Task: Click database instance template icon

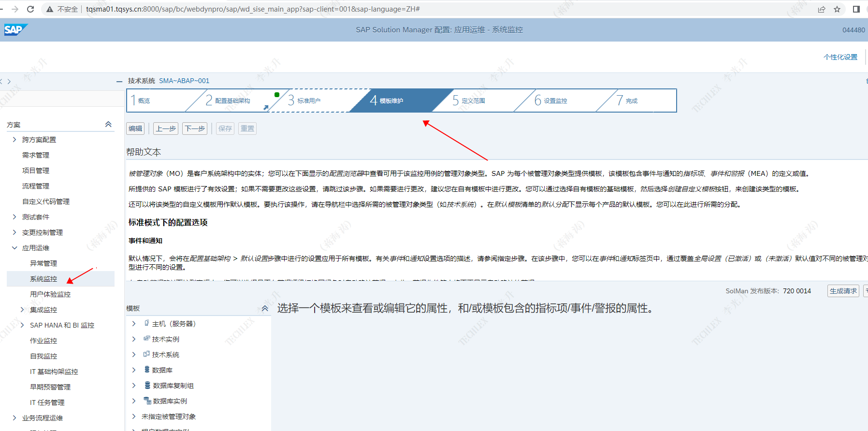Action: coord(147,401)
